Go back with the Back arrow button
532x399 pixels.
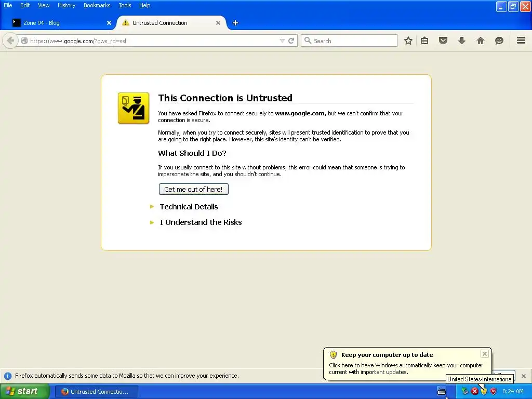10,41
